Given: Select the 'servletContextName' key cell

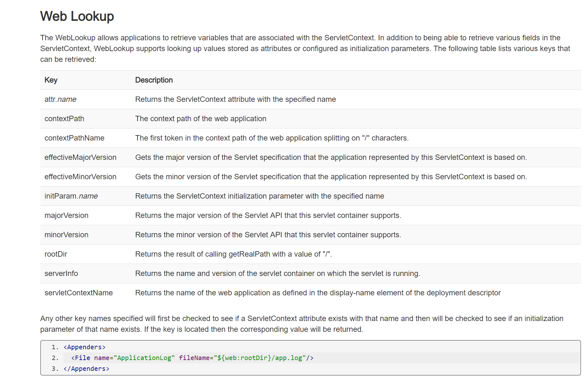Looking at the screenshot, I should coord(79,293).
